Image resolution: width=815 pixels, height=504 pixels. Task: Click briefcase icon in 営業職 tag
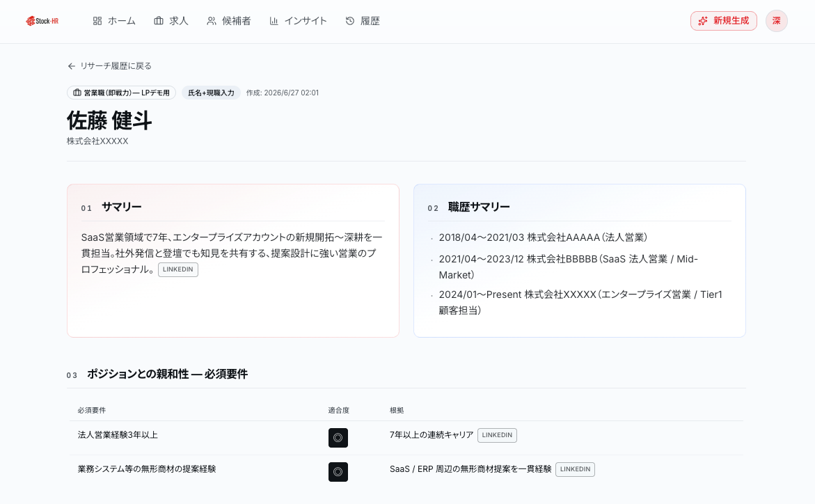tap(77, 93)
